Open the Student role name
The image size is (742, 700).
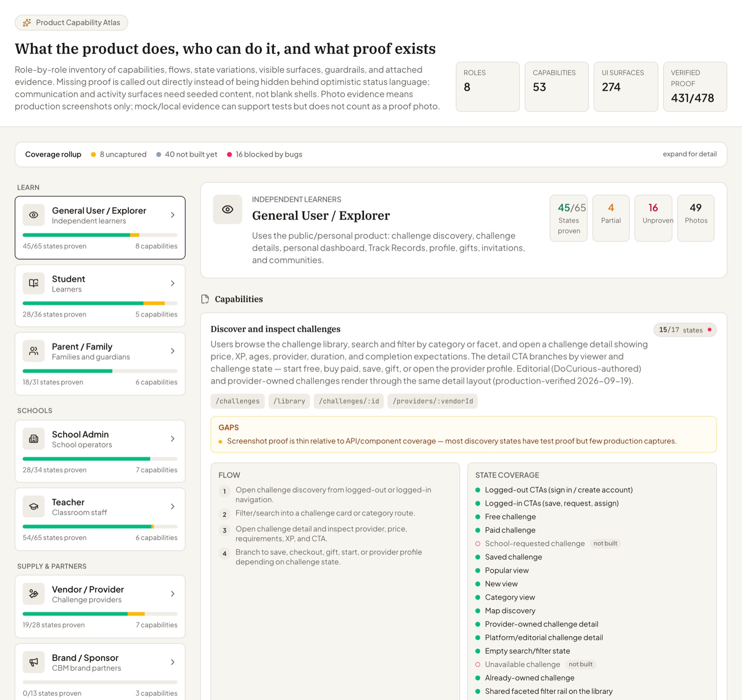[x=69, y=279]
